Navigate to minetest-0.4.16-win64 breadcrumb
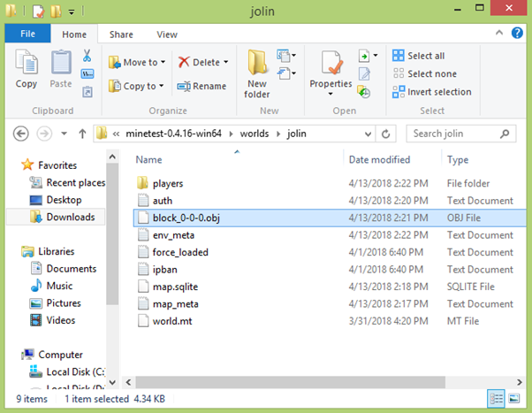Viewport: 532px width, 413px height. coord(174,134)
